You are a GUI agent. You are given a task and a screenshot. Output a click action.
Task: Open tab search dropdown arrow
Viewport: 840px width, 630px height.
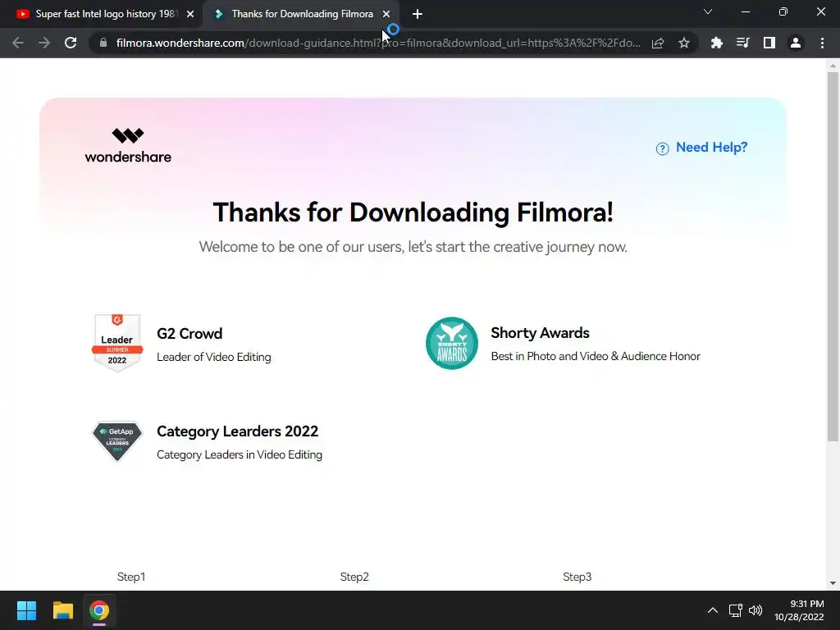click(708, 11)
